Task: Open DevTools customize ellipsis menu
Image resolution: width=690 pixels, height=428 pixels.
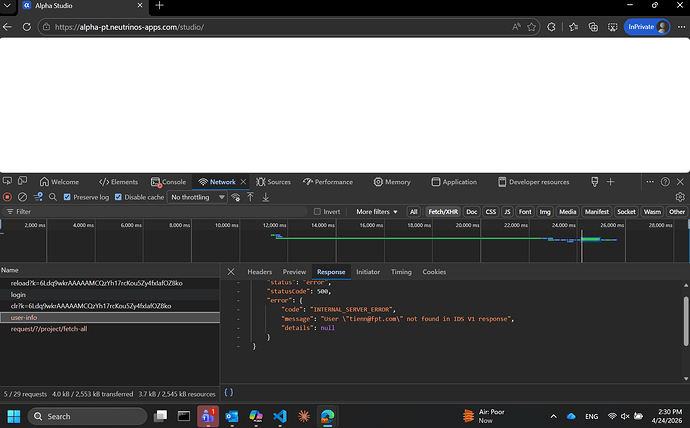Action: click(x=650, y=182)
